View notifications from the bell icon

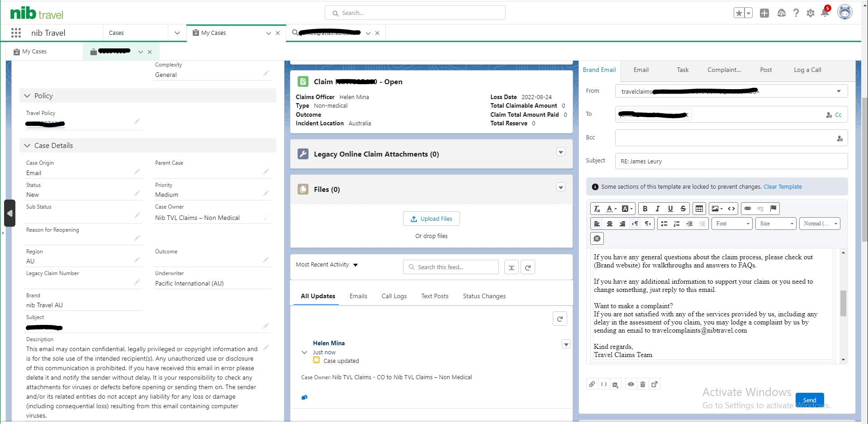[x=825, y=13]
